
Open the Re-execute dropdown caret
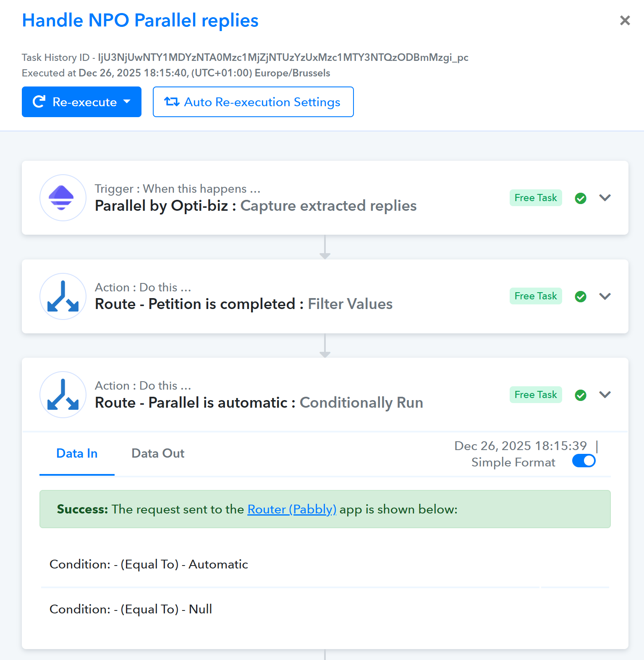point(127,102)
